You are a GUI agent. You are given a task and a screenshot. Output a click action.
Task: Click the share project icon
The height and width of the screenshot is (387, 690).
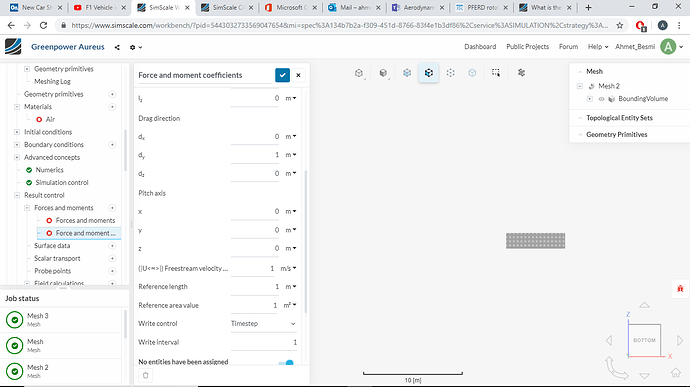pyautogui.click(x=117, y=47)
